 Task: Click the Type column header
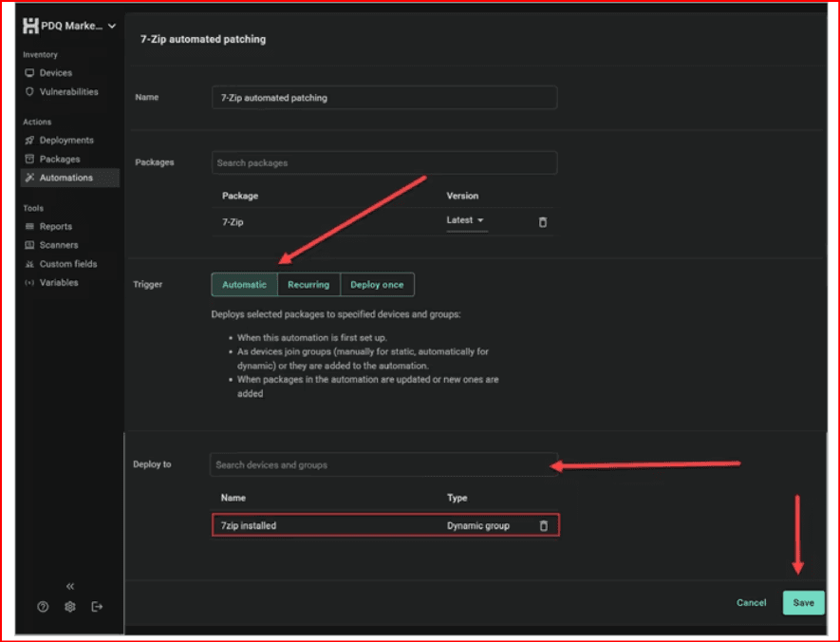click(x=457, y=498)
